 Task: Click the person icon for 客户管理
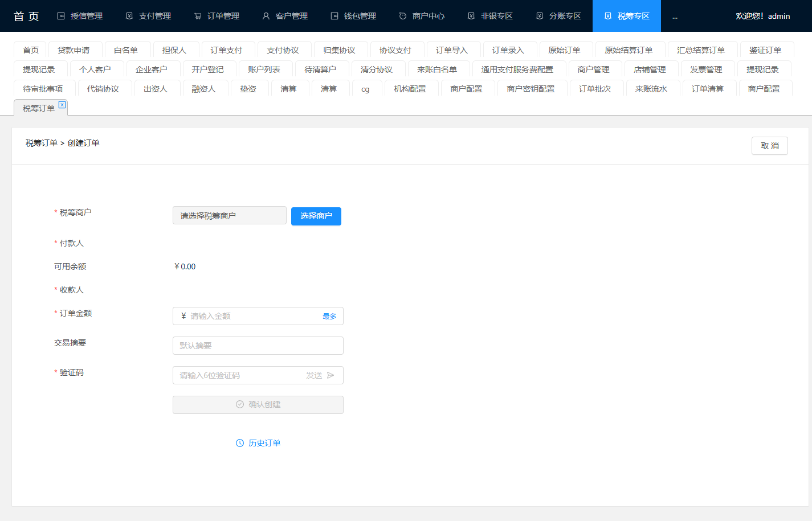266,16
